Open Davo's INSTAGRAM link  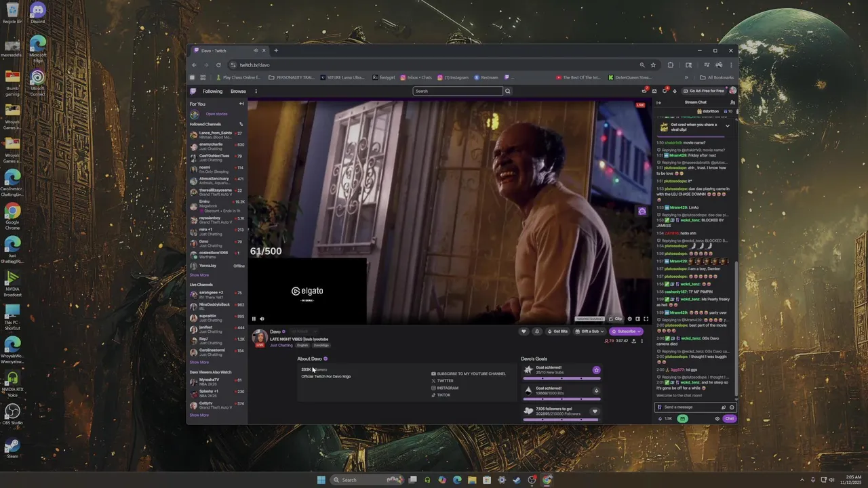click(x=445, y=388)
